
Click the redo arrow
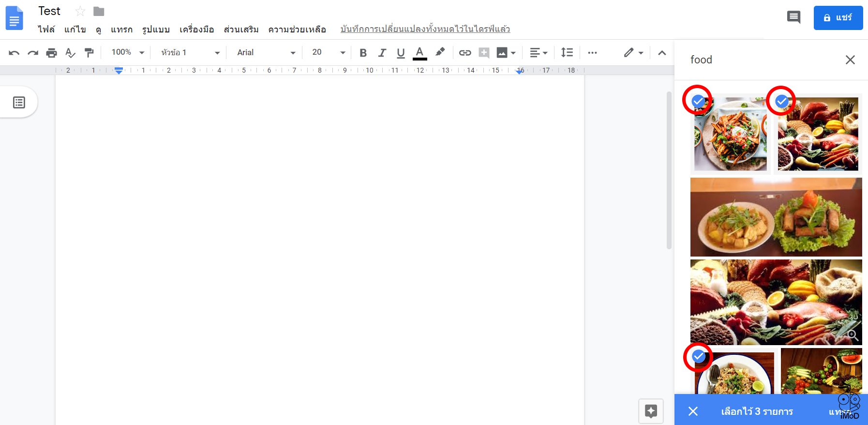click(x=33, y=52)
